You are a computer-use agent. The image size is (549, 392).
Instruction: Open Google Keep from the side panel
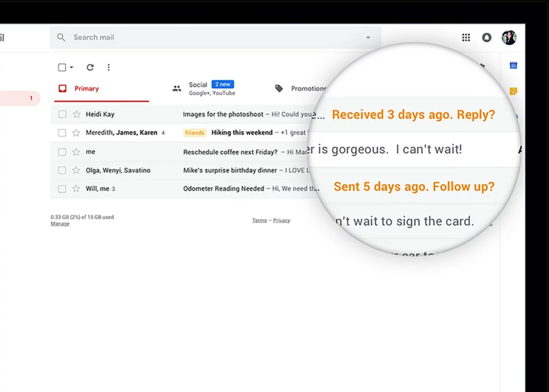click(x=513, y=91)
